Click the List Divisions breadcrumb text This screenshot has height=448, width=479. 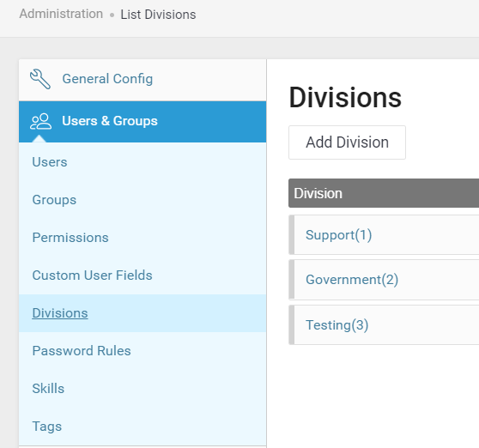[158, 15]
